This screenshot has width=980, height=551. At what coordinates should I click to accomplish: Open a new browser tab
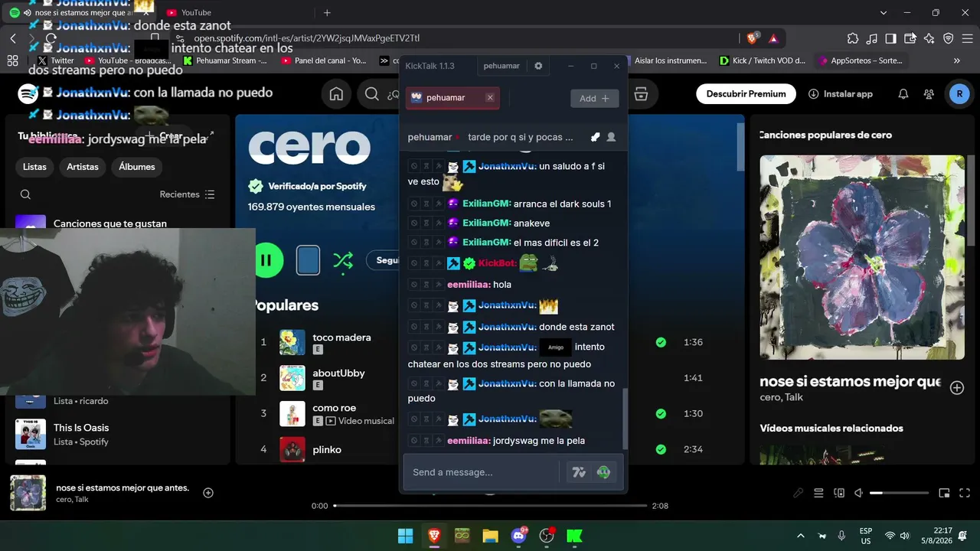(x=327, y=12)
